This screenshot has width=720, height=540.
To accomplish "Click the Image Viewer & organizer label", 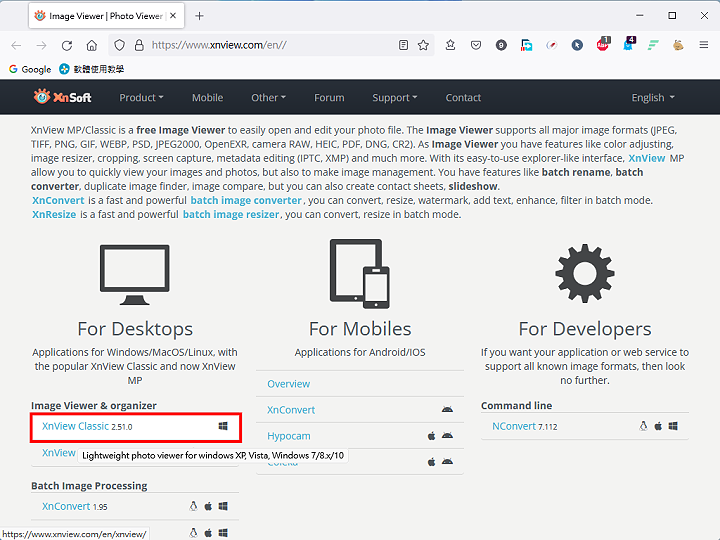I will click(94, 405).
